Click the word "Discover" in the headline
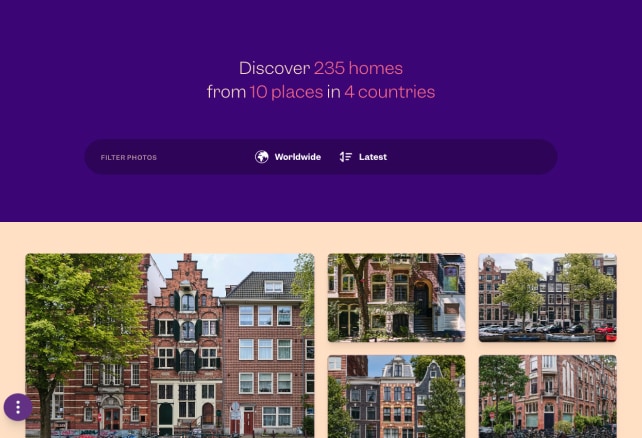This screenshot has width=642, height=438. pos(274,69)
